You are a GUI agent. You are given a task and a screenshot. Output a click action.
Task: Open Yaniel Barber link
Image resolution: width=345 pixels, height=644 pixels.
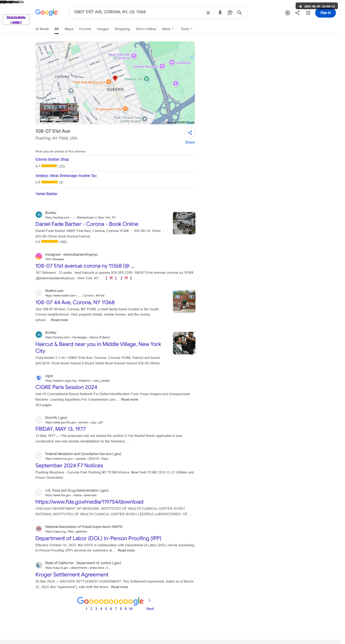[46, 194]
